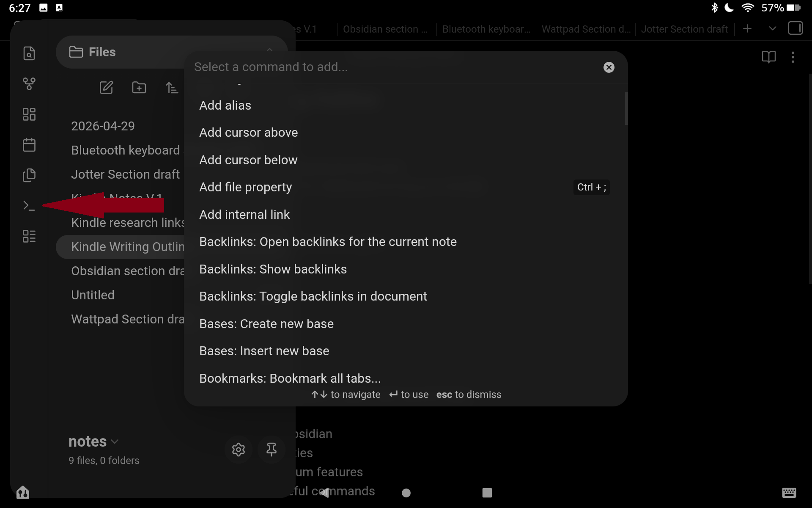Choose the 'Add internal link' command
Screen dimensions: 812x508
(x=405, y=215)
